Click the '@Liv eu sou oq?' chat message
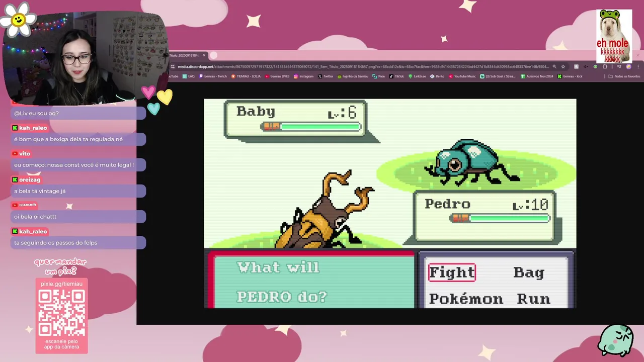This screenshot has width=644, height=362. (x=78, y=113)
